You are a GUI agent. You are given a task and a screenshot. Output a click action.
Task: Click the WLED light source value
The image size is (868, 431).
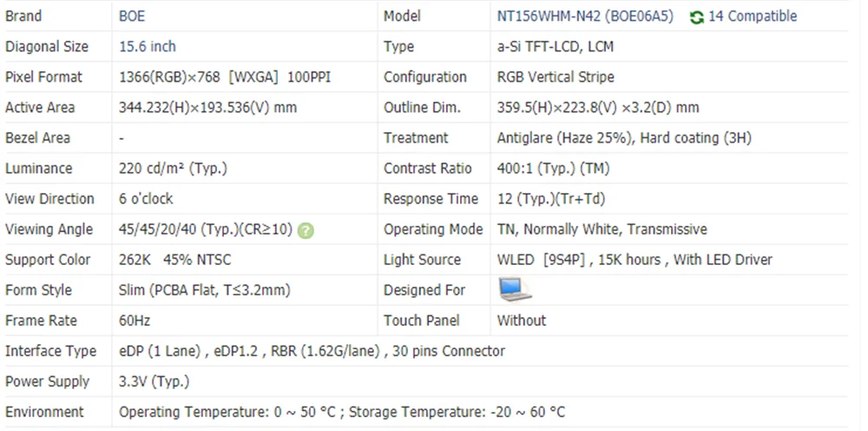point(635,260)
